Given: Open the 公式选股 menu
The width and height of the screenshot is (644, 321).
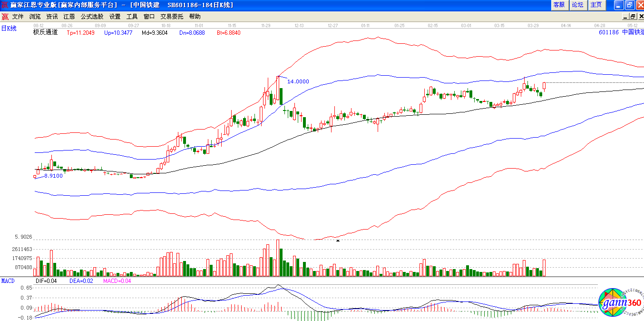Looking at the screenshot, I should click(92, 16).
